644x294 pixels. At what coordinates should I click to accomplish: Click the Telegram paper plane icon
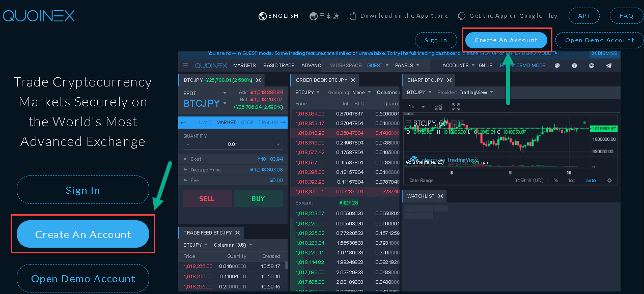609,66
